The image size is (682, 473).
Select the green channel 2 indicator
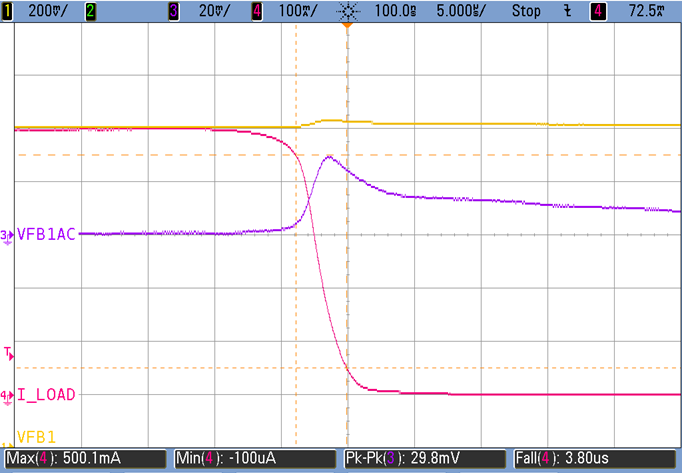coord(90,11)
